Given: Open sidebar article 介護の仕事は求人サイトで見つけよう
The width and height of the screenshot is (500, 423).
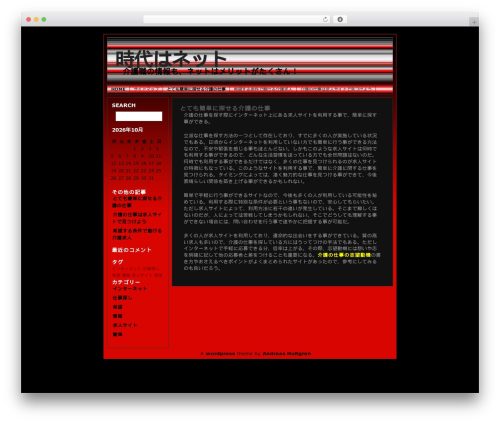Looking at the screenshot, I should 137,218.
